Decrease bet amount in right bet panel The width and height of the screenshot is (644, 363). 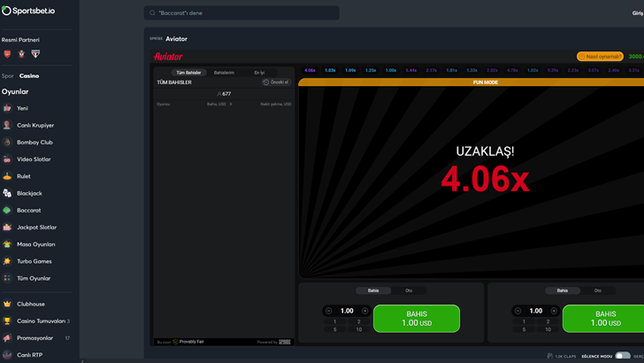click(x=517, y=311)
